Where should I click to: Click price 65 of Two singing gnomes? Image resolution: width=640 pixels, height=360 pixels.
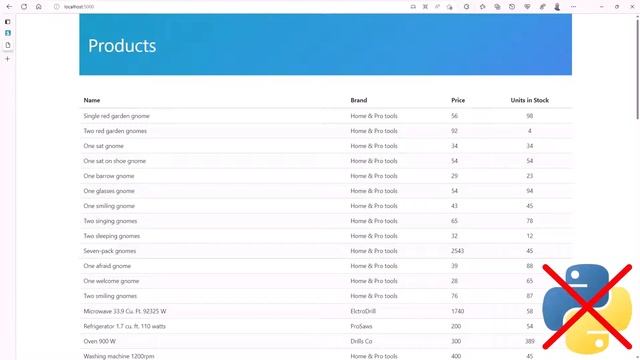[454, 221]
